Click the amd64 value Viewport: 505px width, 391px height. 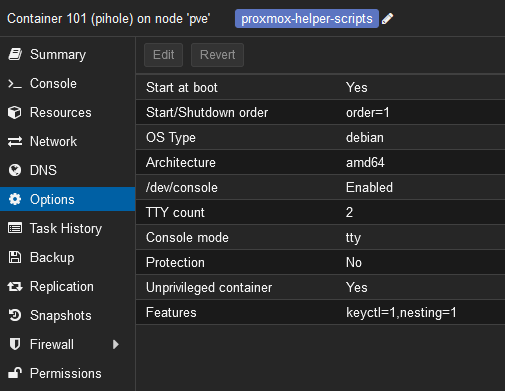(x=365, y=162)
